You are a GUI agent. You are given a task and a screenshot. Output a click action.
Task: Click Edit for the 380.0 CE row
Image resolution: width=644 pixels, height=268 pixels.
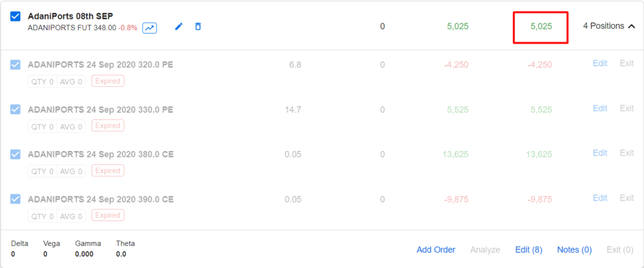(x=600, y=153)
